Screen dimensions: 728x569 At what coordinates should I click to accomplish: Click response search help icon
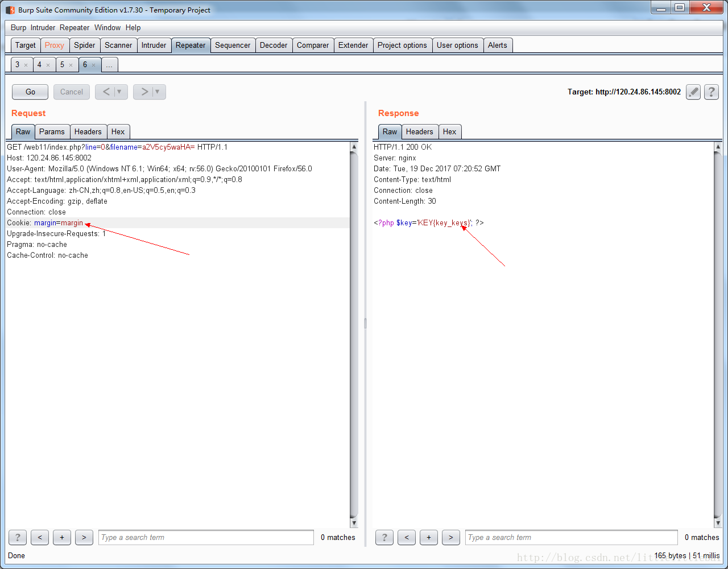[384, 537]
